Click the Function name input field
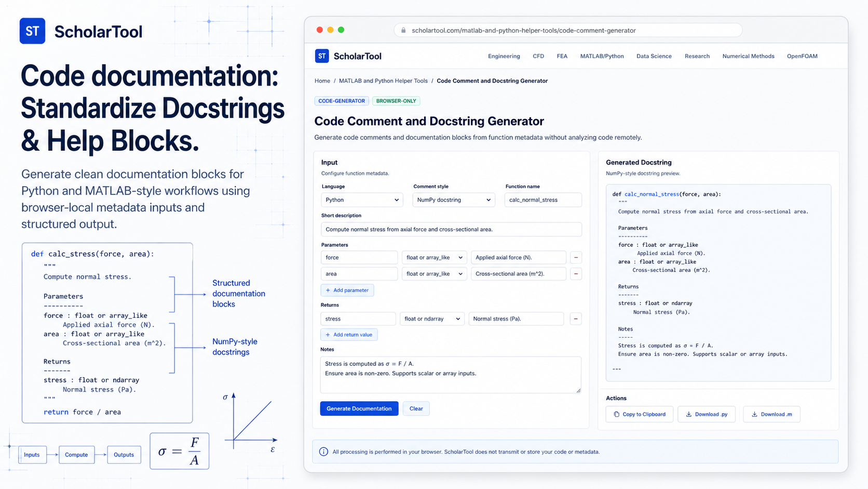This screenshot has height=489, width=868. pyautogui.click(x=543, y=200)
